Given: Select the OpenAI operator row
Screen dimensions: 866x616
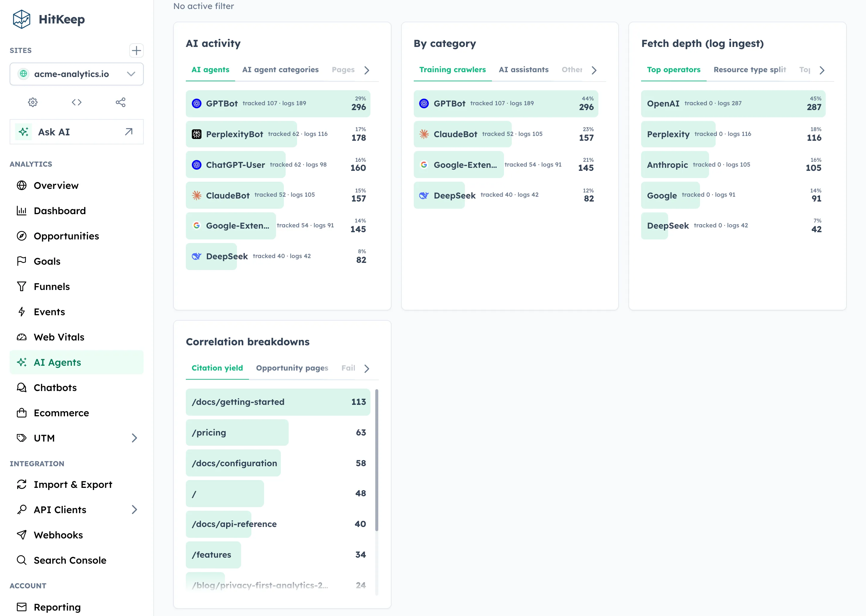Looking at the screenshot, I should tap(733, 103).
